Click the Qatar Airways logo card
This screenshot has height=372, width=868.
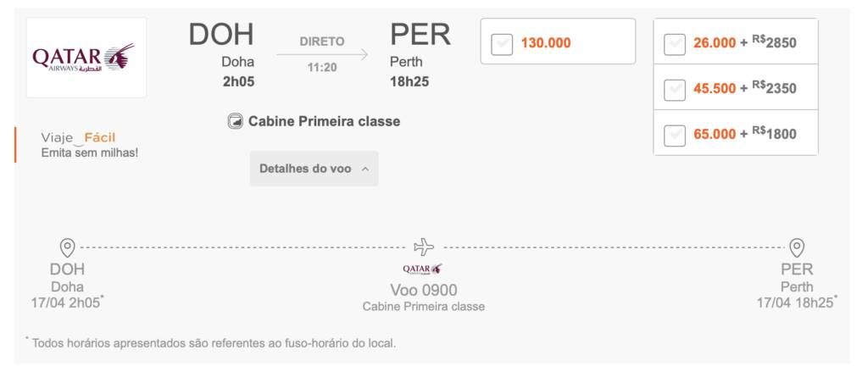tap(86, 58)
